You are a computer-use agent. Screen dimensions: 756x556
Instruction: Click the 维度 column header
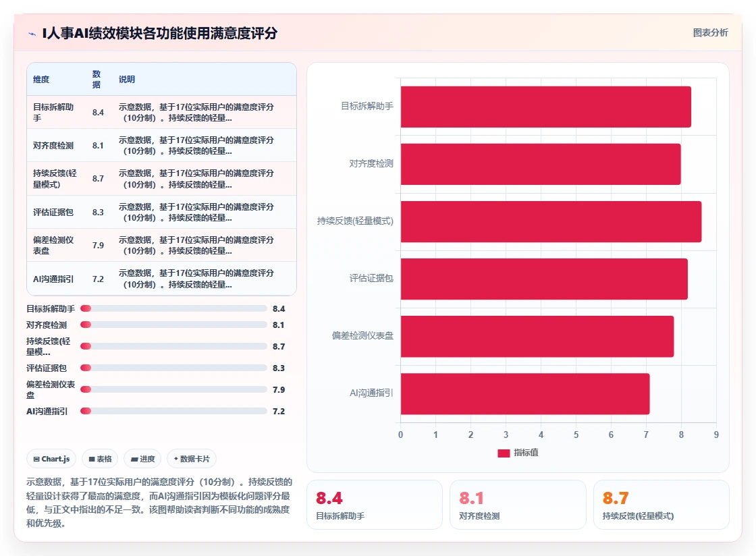[x=41, y=80]
